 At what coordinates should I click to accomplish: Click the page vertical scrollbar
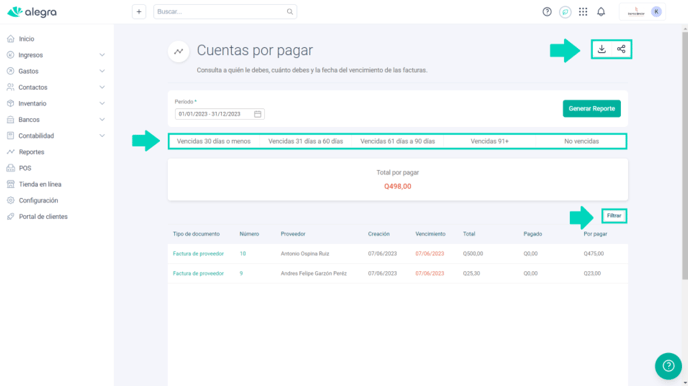tap(685, 156)
